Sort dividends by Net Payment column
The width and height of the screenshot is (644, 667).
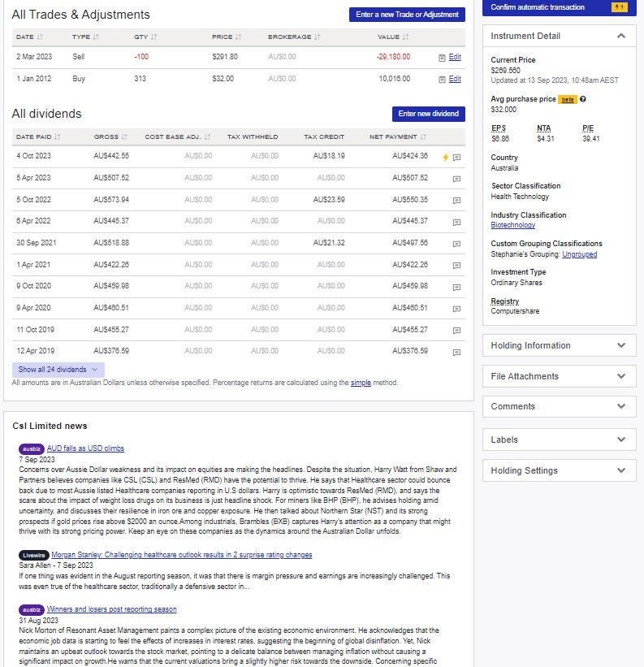423,137
